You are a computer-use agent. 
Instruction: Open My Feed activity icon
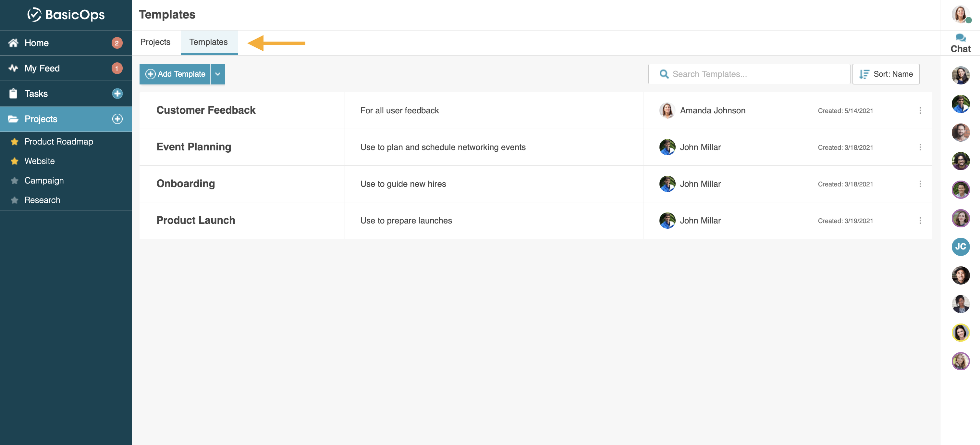[x=14, y=68]
